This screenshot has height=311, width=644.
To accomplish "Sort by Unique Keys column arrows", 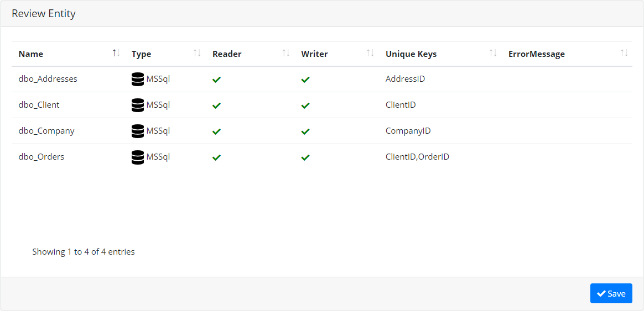I will click(x=494, y=53).
